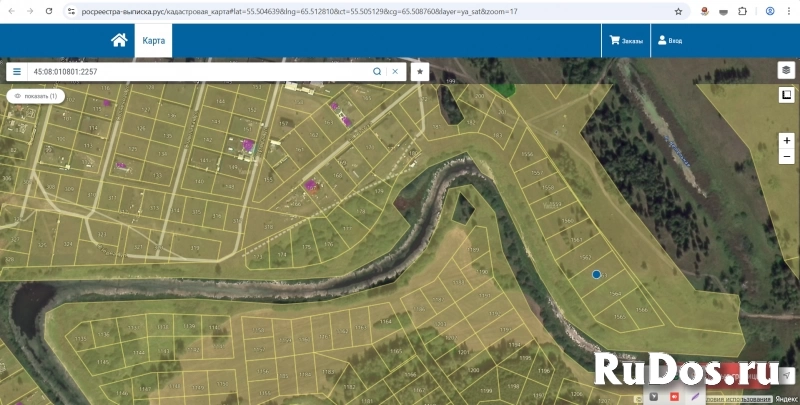Open the hamburger menu in search bar
The image size is (800, 405).
(17, 72)
